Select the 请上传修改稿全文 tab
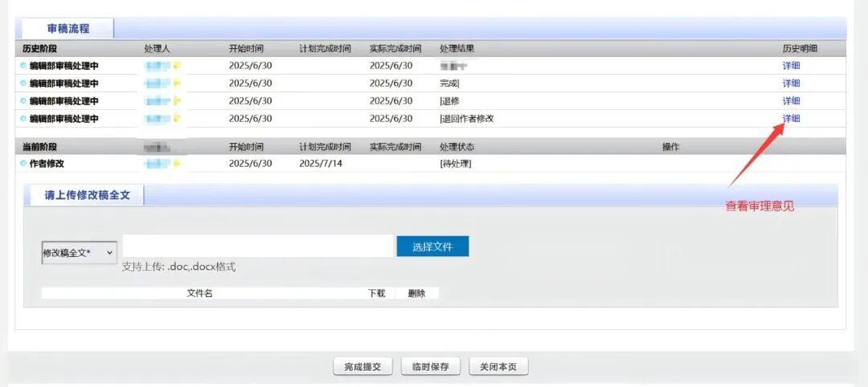Viewport: 868px width, 387px height. [87, 195]
